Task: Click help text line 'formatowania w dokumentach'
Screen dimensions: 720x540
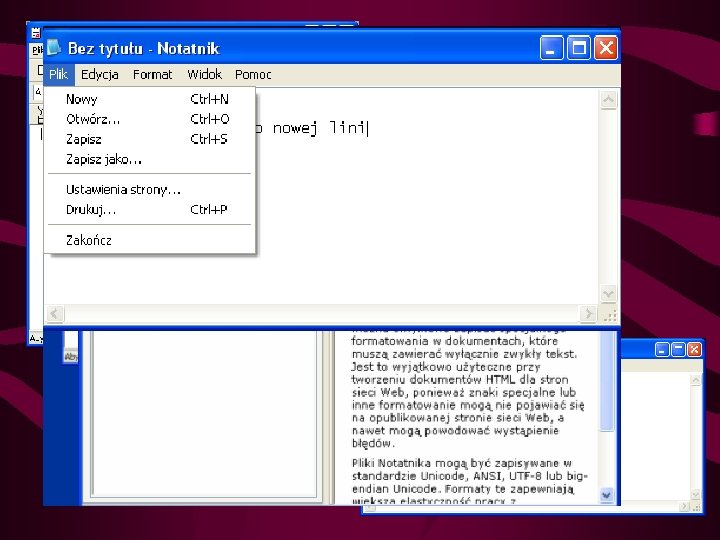Action: pyautogui.click(x=455, y=341)
